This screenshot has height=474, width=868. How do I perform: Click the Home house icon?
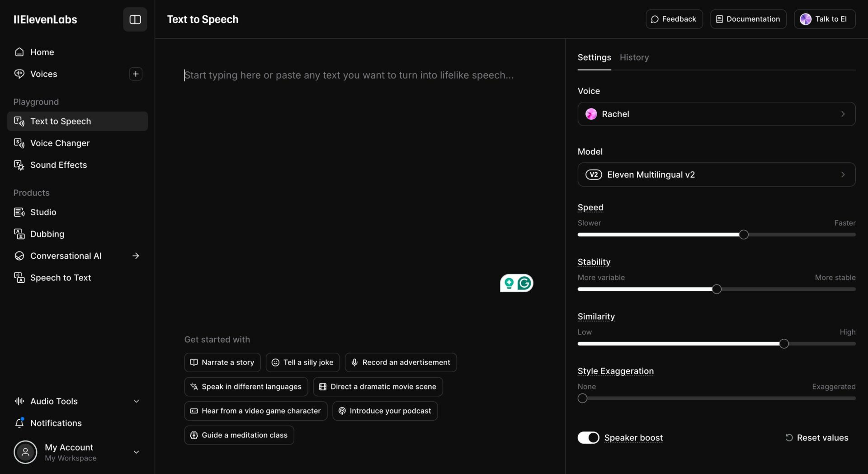[19, 52]
